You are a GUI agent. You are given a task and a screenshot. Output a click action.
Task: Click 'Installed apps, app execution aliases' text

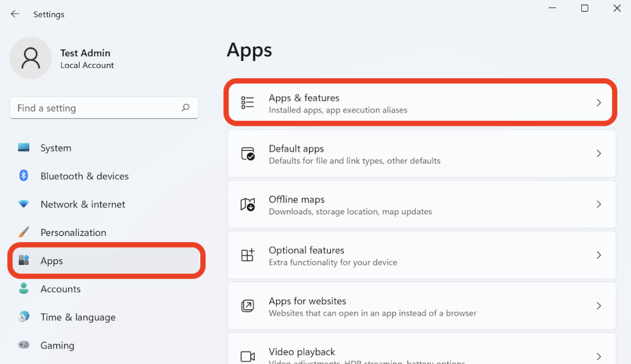point(338,110)
